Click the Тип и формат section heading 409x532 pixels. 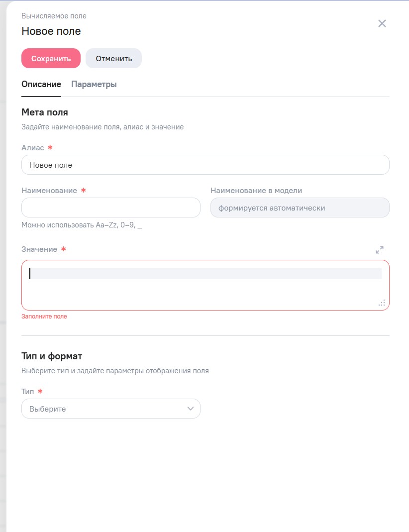[52, 356]
